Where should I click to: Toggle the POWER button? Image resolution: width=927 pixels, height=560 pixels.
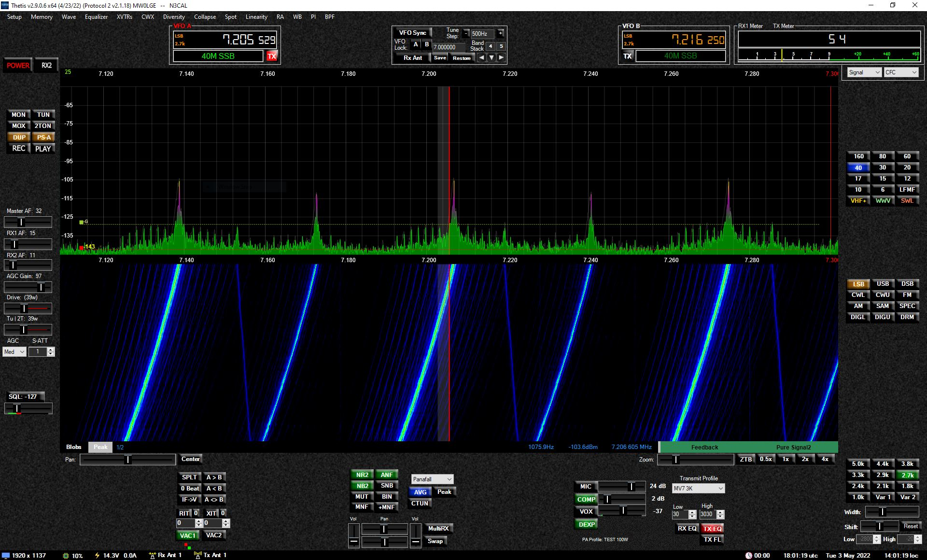click(x=18, y=65)
